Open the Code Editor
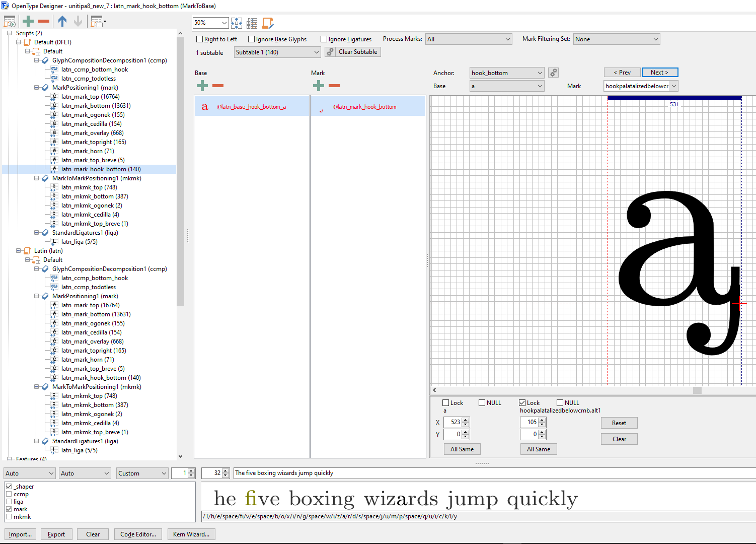756x544 pixels. 138,534
